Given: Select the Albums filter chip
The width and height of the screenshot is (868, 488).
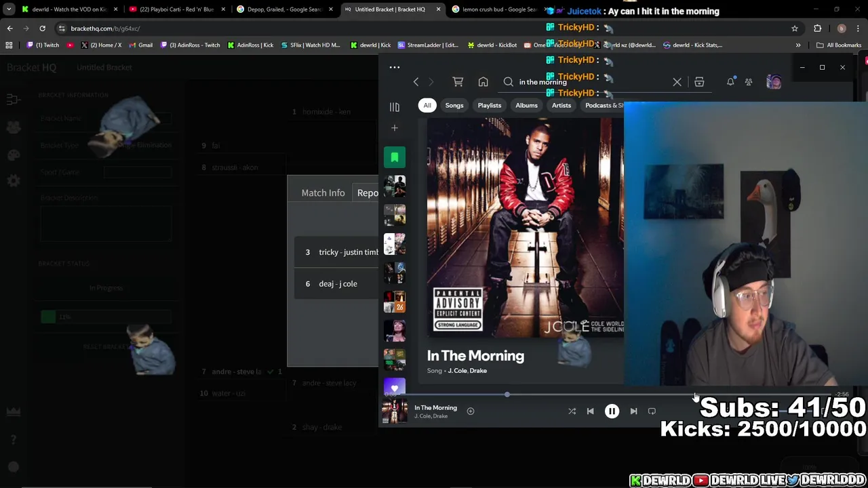Looking at the screenshot, I should (526, 105).
